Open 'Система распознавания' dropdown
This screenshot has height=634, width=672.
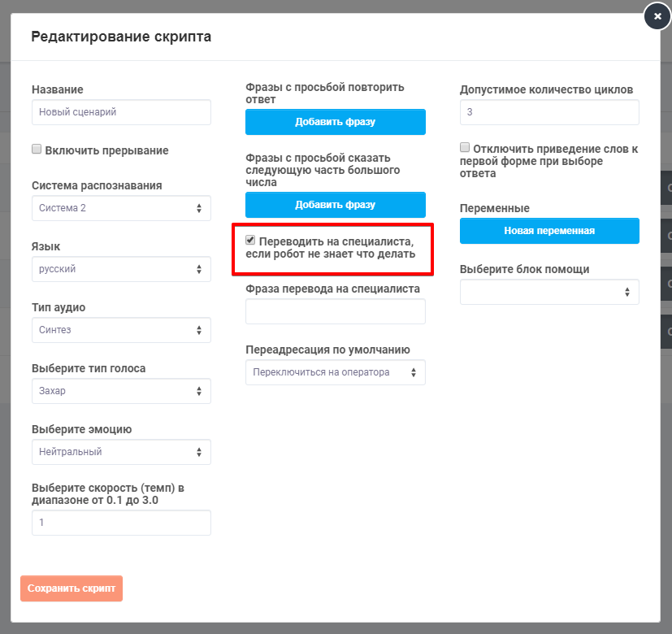[x=121, y=208]
